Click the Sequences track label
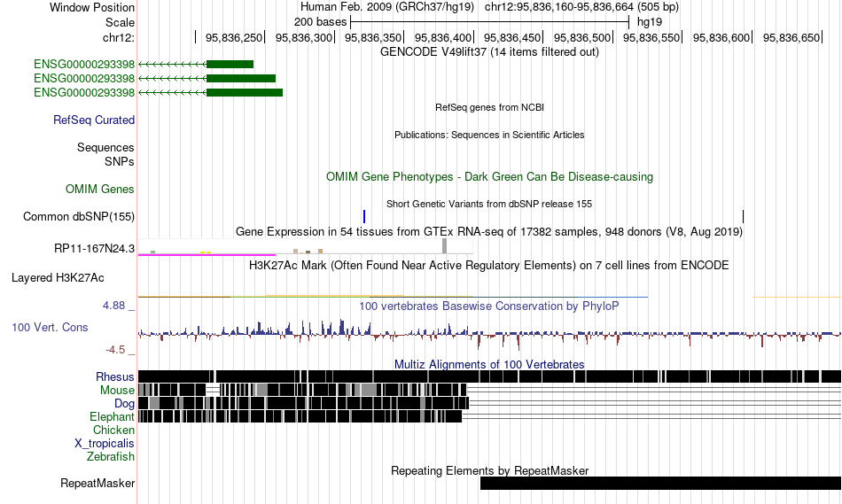The width and height of the screenshot is (842, 504). pyautogui.click(x=105, y=148)
